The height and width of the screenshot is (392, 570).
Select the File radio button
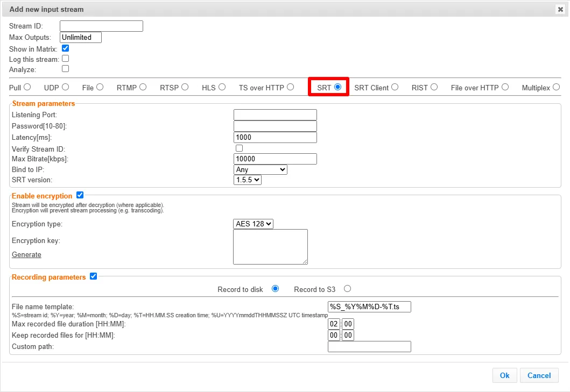pyautogui.click(x=100, y=87)
